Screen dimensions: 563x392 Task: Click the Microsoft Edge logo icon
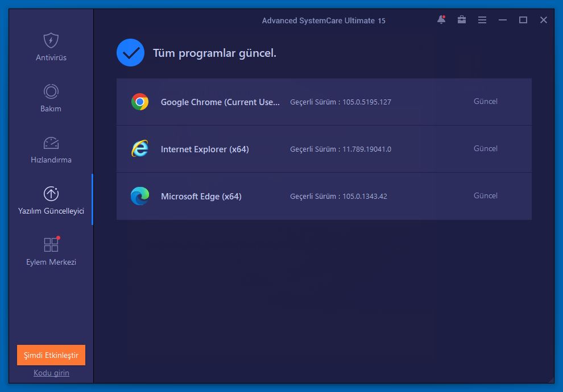coord(140,196)
